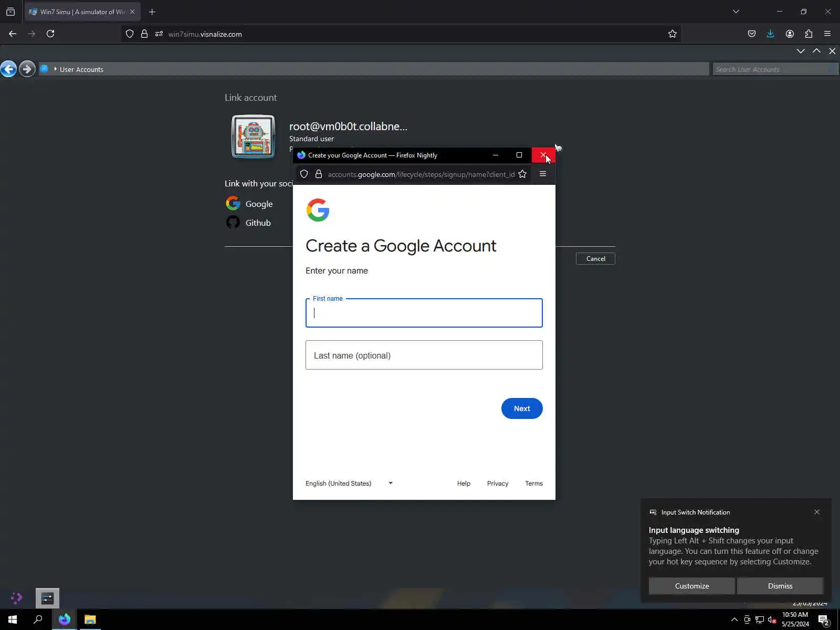The image size is (840, 630).
Task: Save page to Pocket
Action: click(752, 34)
